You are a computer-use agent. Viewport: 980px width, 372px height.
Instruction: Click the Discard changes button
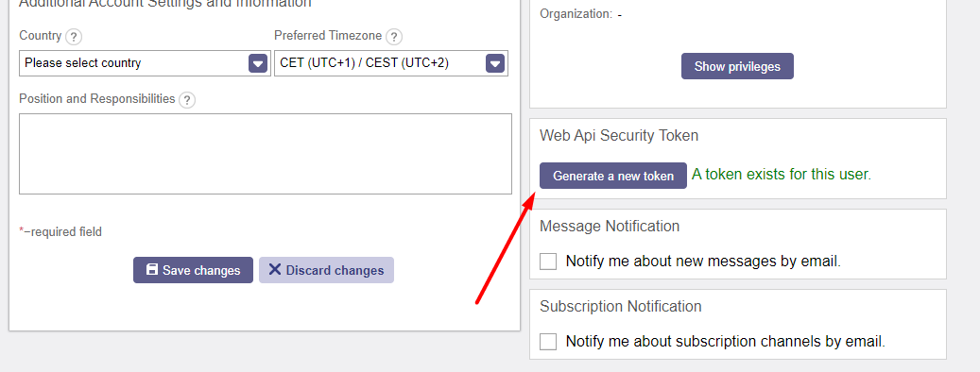click(326, 270)
